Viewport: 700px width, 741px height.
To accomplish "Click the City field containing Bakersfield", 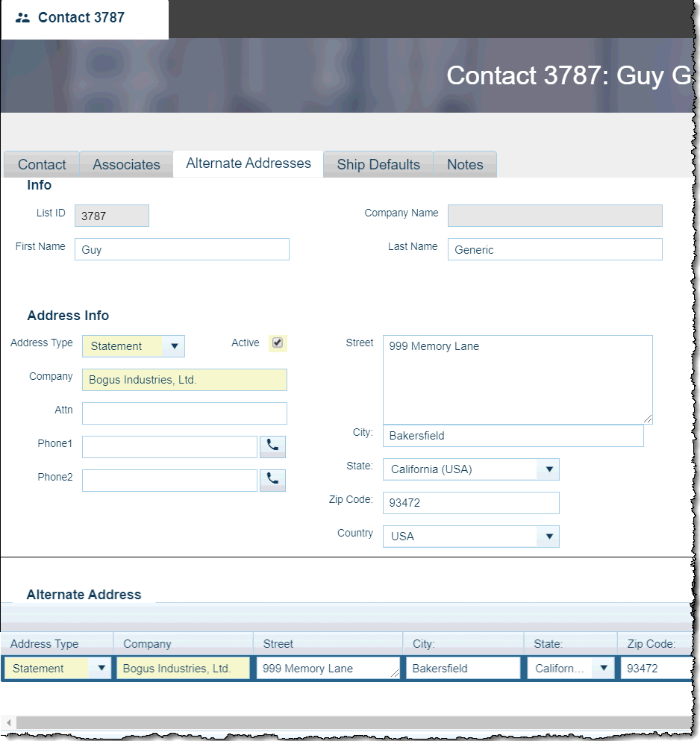I will coord(513,436).
